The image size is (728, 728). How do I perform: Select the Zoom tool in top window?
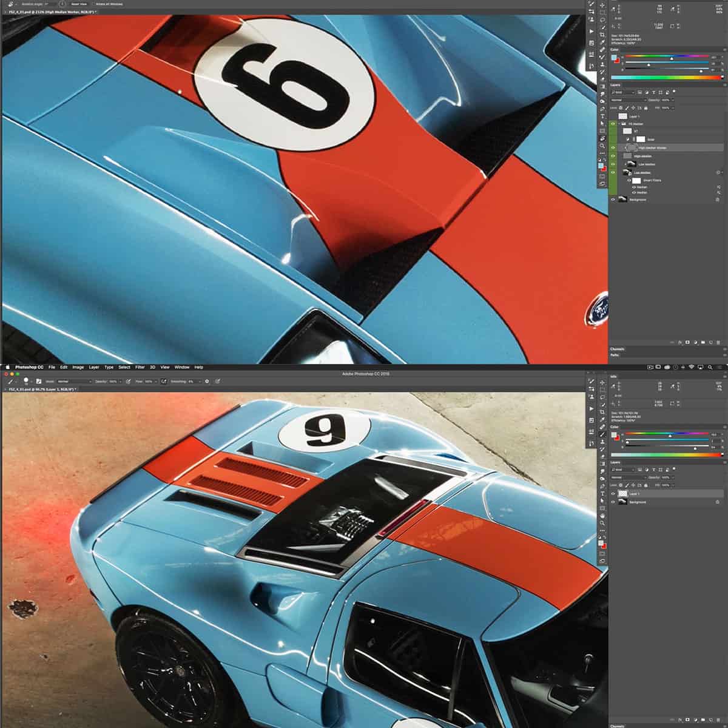tap(602, 146)
